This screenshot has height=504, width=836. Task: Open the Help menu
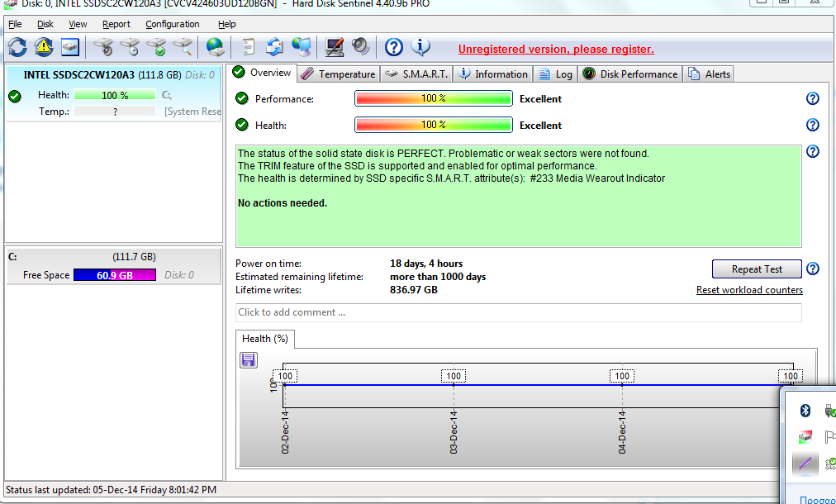[226, 24]
